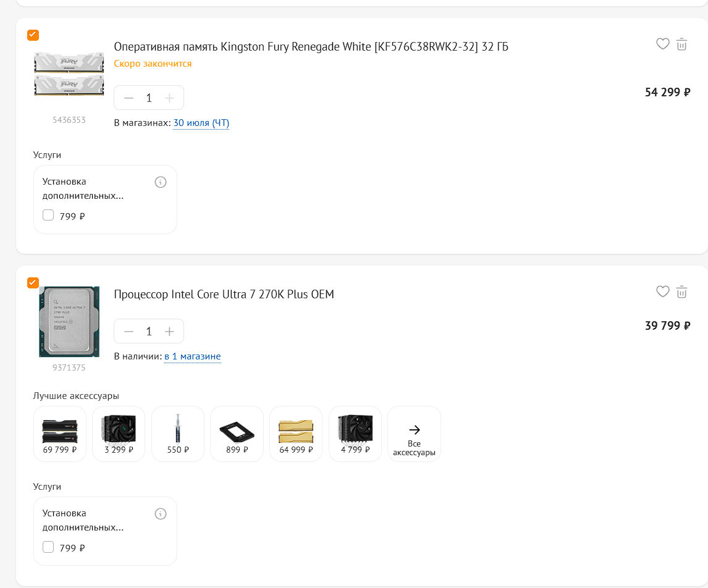Add Intel Core Ultra 7 to wishlist heart
708x588 pixels.
point(662,292)
